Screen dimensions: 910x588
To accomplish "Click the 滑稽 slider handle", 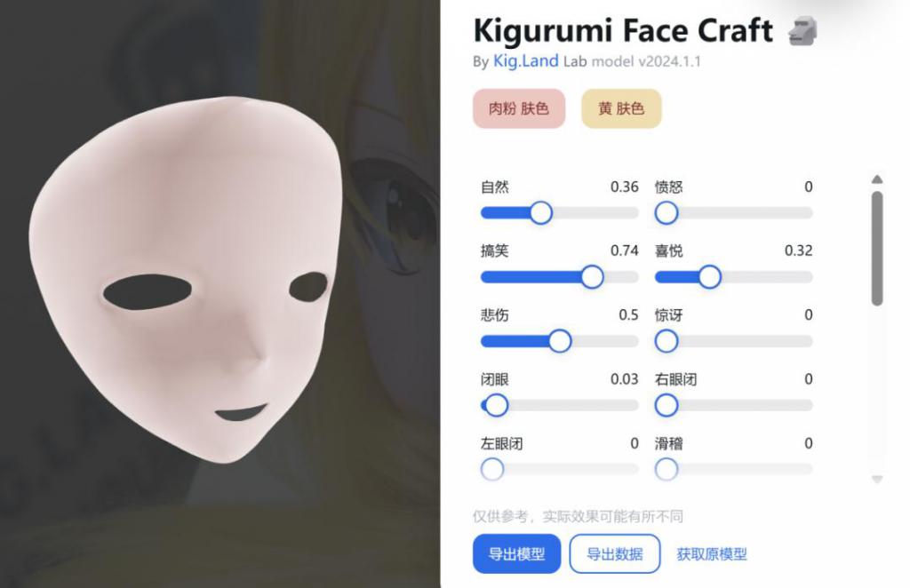I will pyautogui.click(x=667, y=469).
